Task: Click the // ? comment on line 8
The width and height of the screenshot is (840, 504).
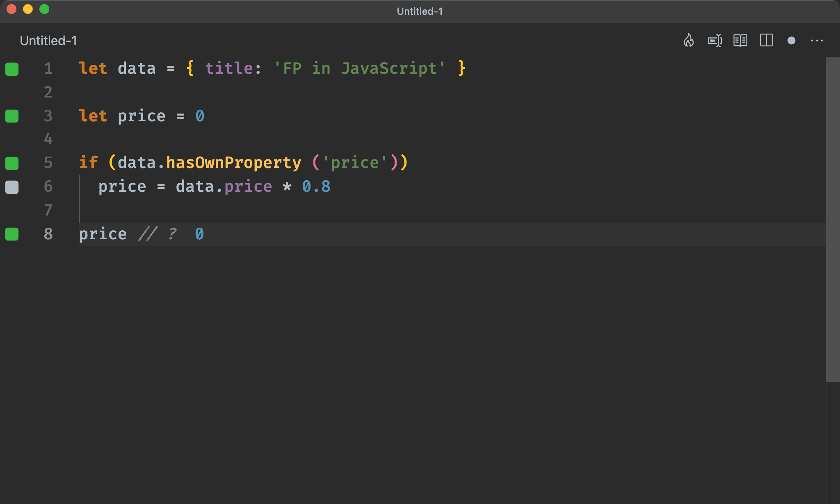Action: [157, 234]
